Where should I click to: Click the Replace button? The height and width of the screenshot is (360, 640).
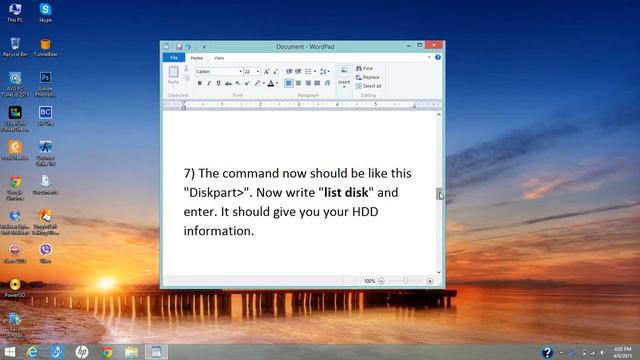click(x=368, y=77)
